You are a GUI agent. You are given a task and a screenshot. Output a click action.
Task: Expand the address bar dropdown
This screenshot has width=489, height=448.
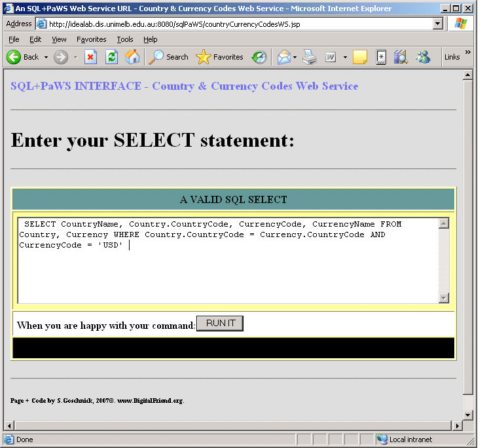tap(437, 24)
